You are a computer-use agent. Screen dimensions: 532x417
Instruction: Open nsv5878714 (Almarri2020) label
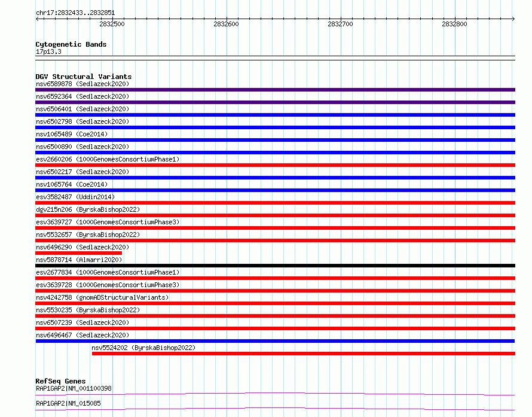point(79,260)
